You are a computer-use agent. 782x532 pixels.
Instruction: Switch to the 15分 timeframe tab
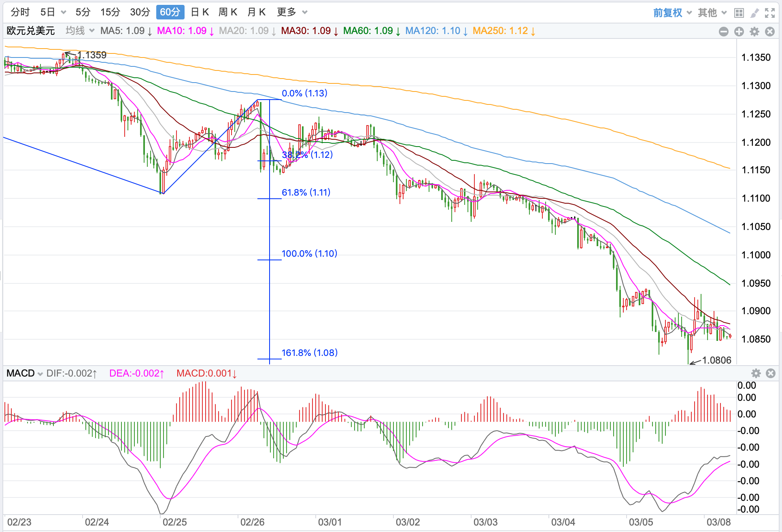110,12
